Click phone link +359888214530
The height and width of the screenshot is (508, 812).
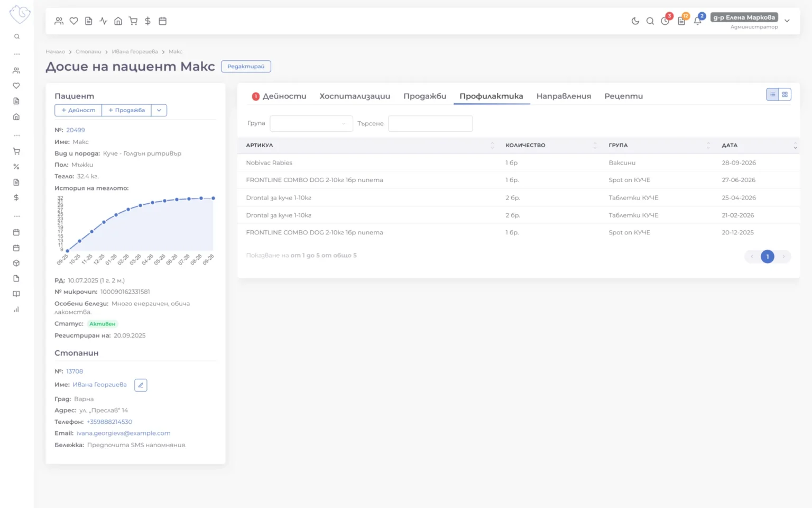pyautogui.click(x=109, y=422)
